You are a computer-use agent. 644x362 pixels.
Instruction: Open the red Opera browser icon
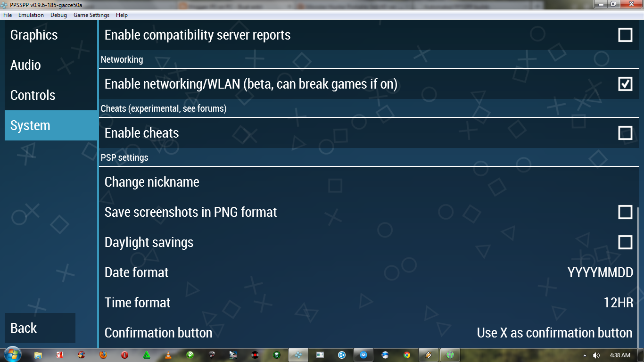click(124, 355)
